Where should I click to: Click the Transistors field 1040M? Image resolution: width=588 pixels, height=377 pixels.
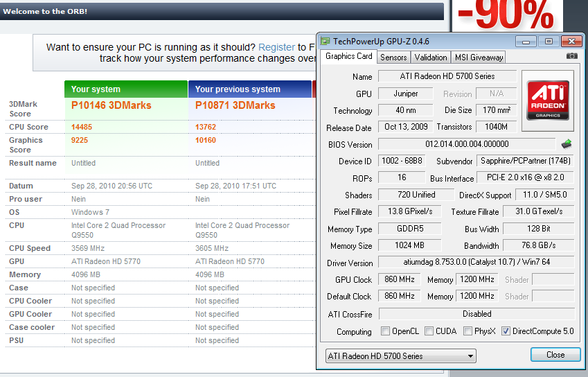click(497, 127)
